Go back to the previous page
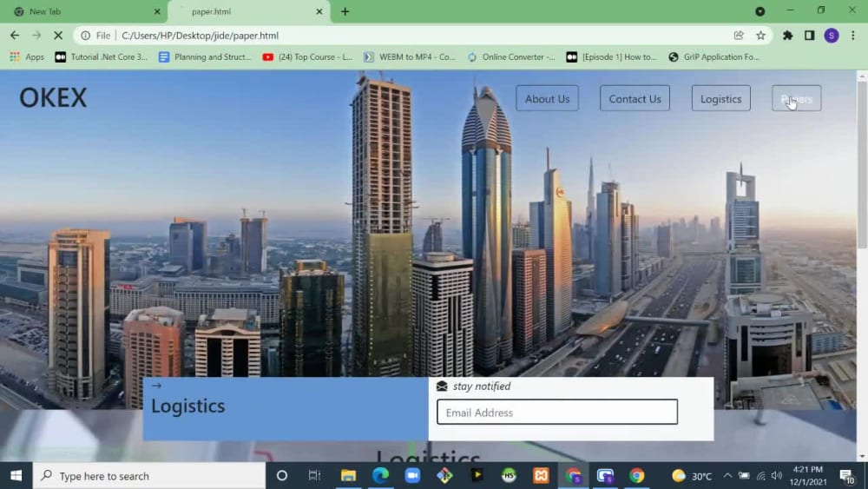This screenshot has width=868, height=489. 15,36
